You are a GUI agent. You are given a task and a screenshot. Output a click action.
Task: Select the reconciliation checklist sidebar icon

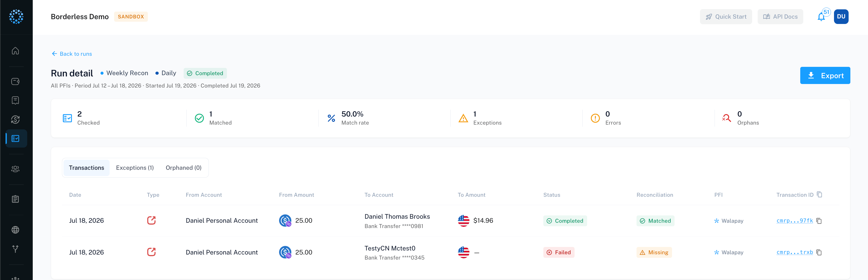point(16,138)
